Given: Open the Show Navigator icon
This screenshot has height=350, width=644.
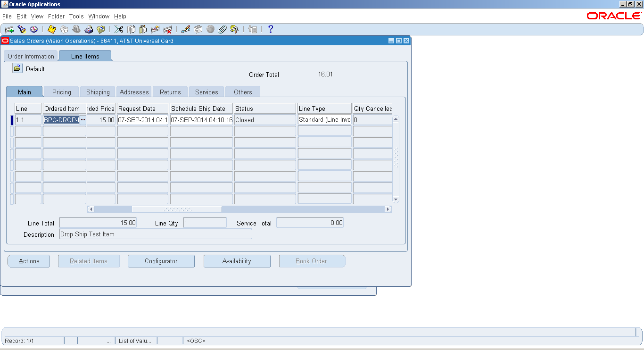Looking at the screenshot, I should pyautogui.click(x=33, y=29).
